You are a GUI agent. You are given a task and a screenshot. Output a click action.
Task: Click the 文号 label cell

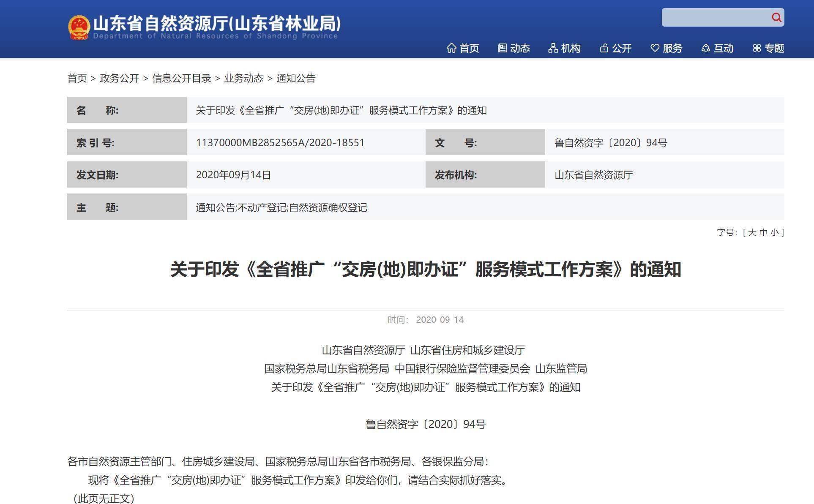pyautogui.click(x=485, y=142)
